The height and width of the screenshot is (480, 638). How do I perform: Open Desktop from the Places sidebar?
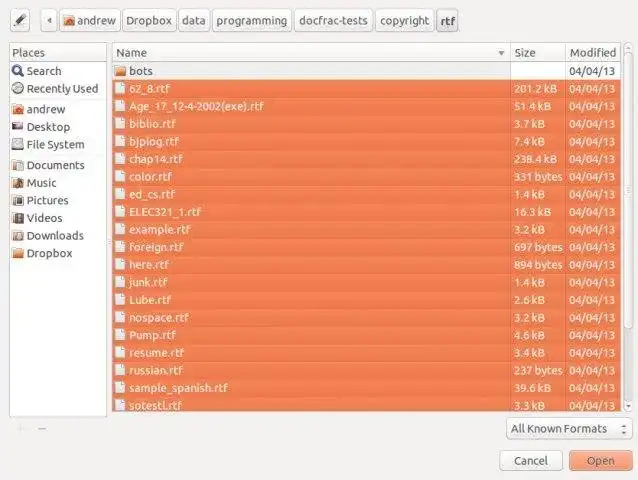coord(48,127)
